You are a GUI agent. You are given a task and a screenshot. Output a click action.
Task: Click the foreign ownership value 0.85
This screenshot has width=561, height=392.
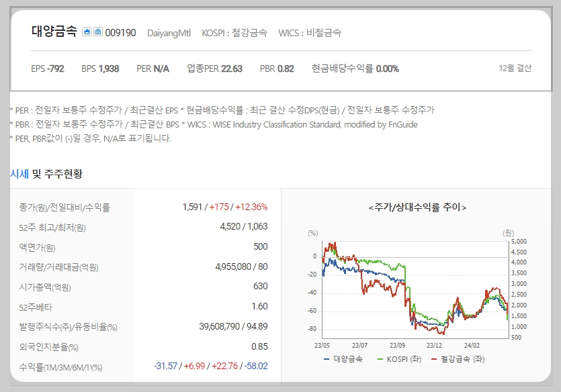259,346
